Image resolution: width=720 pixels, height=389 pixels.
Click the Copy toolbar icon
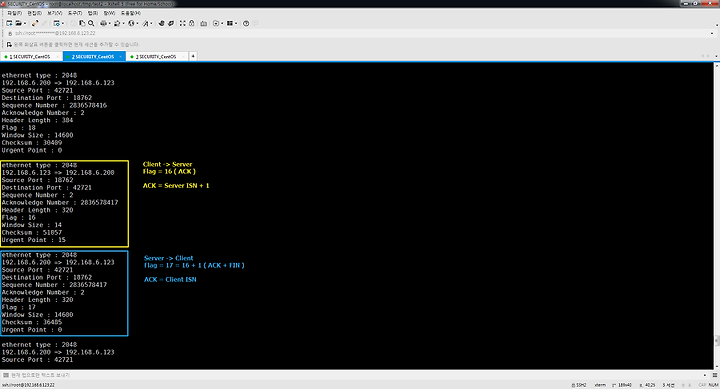click(82, 23)
